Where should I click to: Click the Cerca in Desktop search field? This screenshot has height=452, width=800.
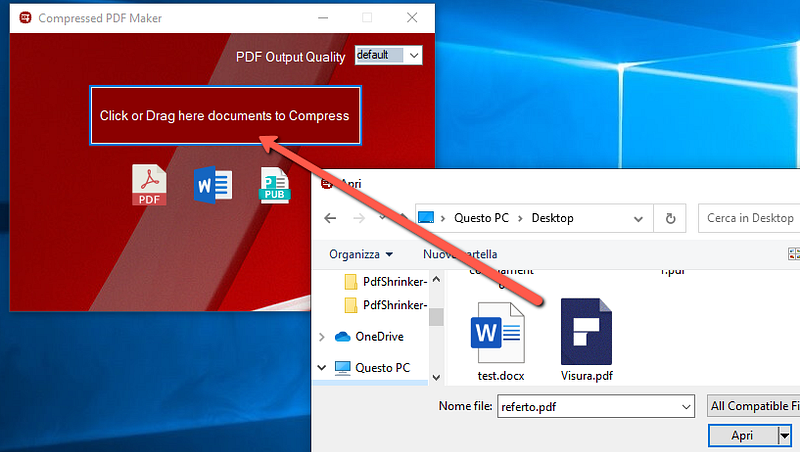749,218
